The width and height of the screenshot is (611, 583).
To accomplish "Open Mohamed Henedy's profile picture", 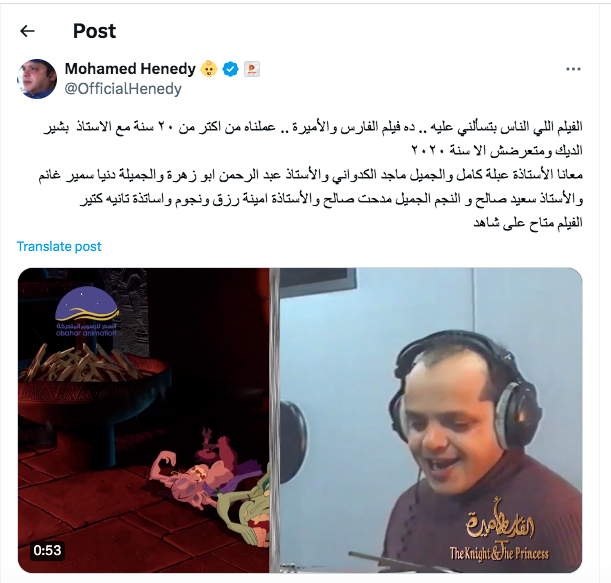I will [37, 79].
